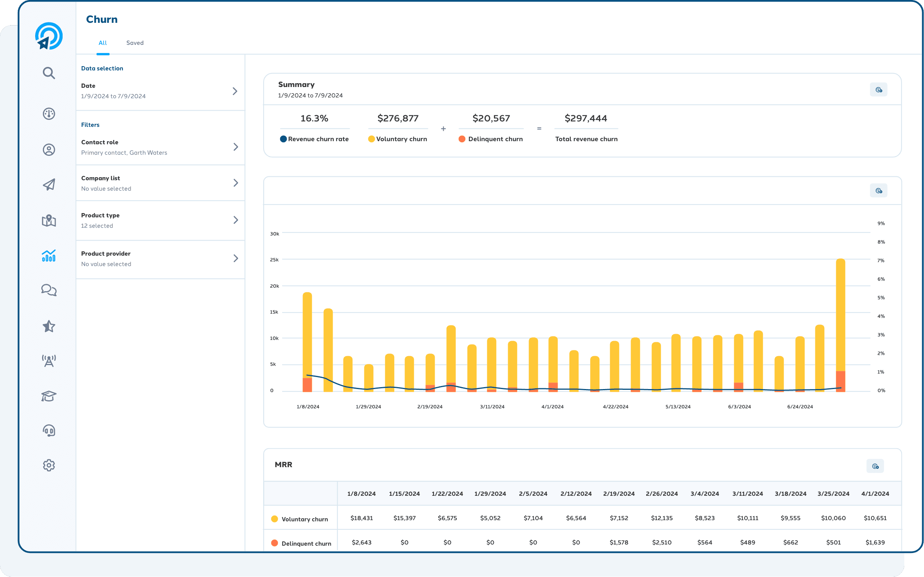Expand the Product type filter

pyautogui.click(x=236, y=220)
